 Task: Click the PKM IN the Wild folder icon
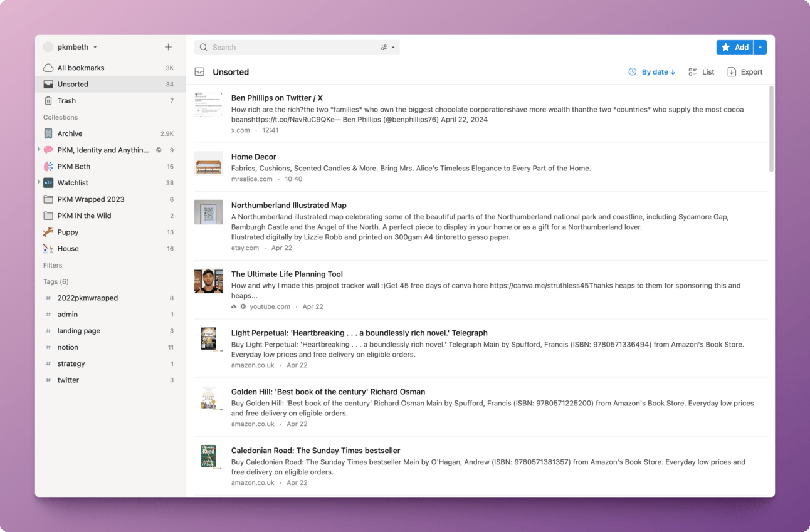pos(48,216)
